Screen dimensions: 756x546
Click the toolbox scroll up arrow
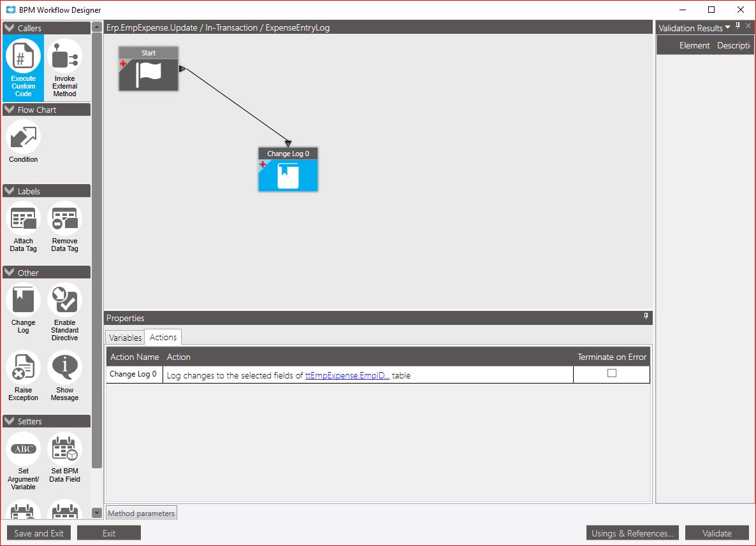(97, 27)
